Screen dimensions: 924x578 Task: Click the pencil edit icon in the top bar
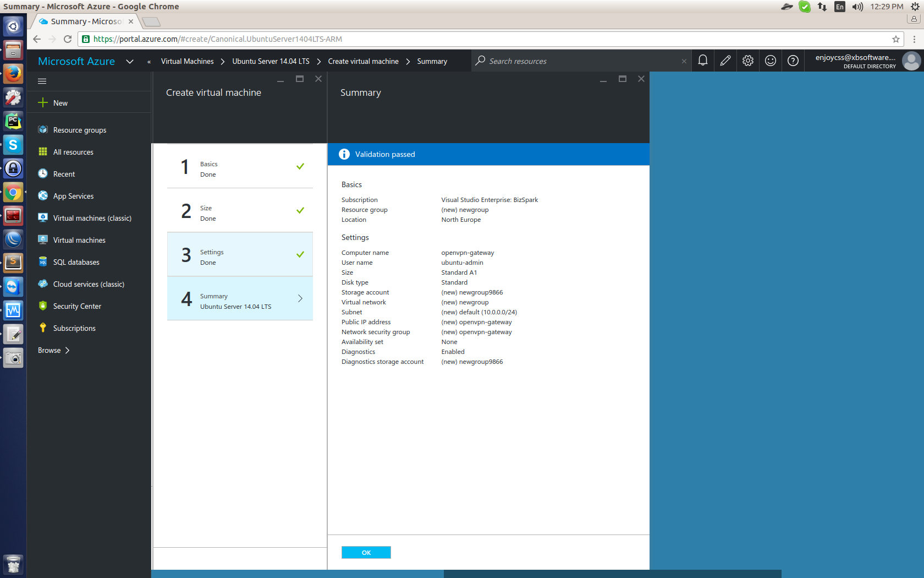pos(725,61)
